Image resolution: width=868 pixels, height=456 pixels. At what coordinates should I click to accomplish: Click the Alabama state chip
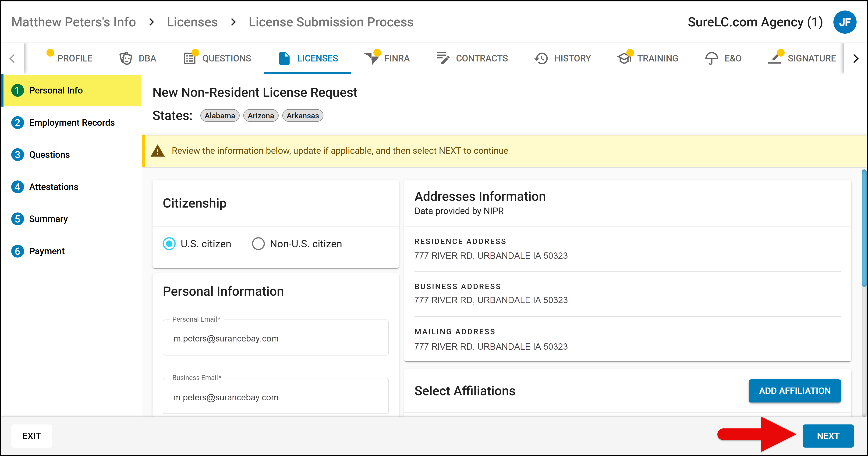click(220, 116)
